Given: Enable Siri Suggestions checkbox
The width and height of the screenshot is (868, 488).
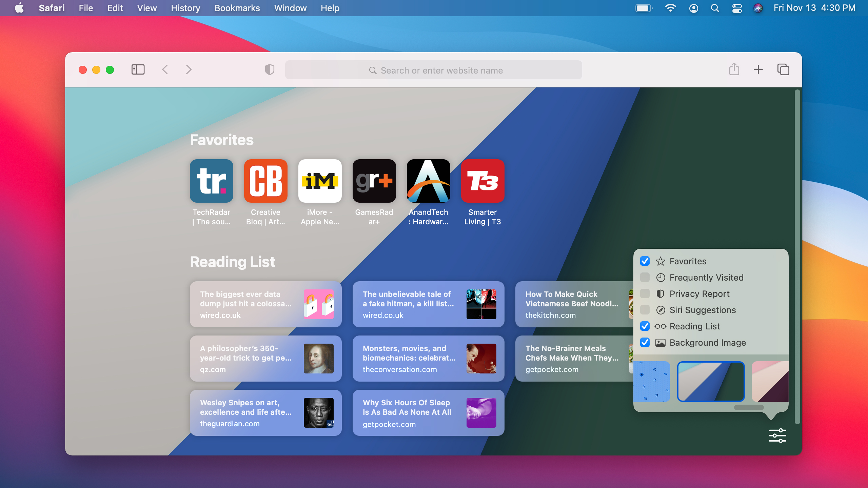Looking at the screenshot, I should [x=645, y=310].
